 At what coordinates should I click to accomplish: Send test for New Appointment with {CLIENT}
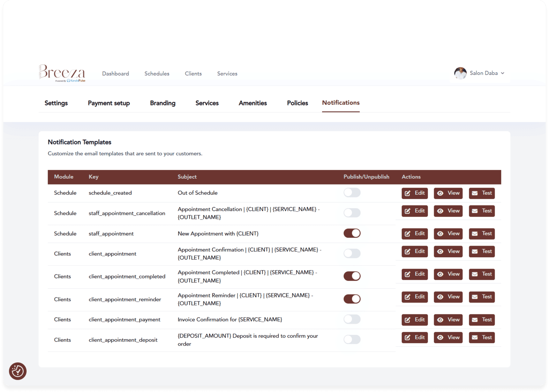point(482,233)
